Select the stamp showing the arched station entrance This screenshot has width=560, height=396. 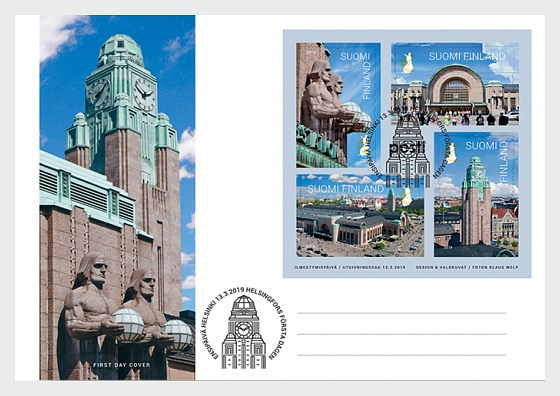coord(455,84)
